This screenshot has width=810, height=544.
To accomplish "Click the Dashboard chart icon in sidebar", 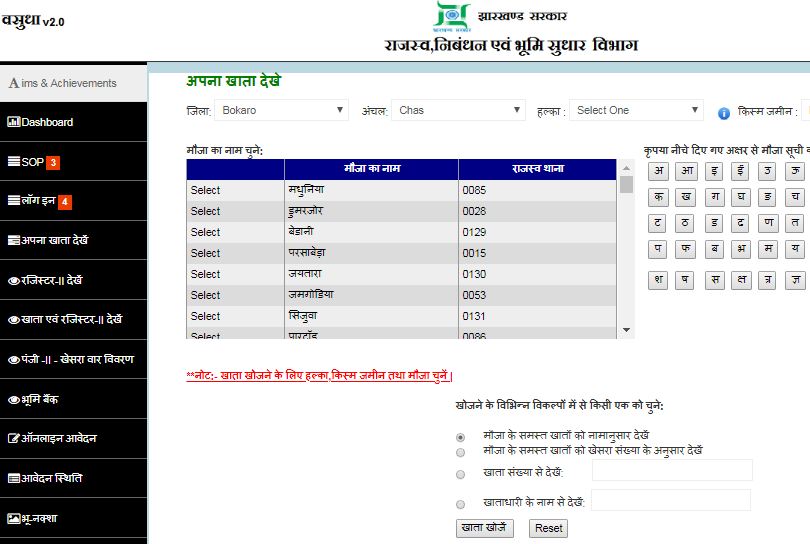I will click(x=13, y=122).
